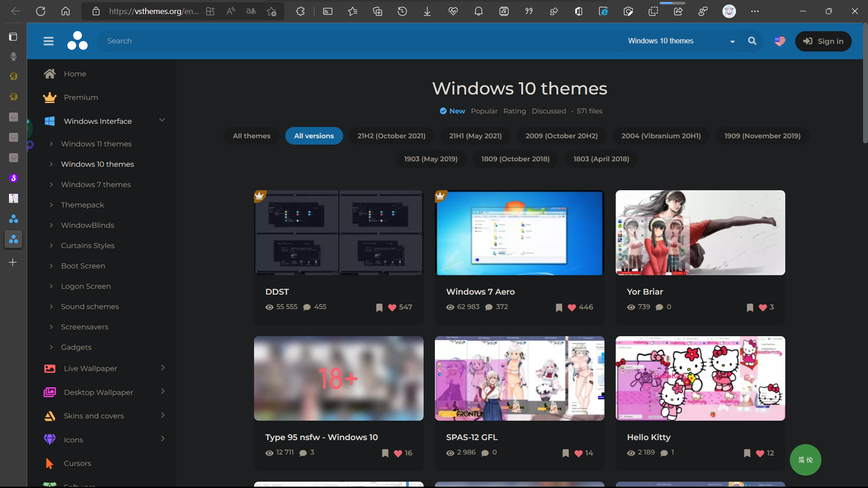The height and width of the screenshot is (488, 868).
Task: Collapse the Windows Interface section
Action: pos(162,120)
